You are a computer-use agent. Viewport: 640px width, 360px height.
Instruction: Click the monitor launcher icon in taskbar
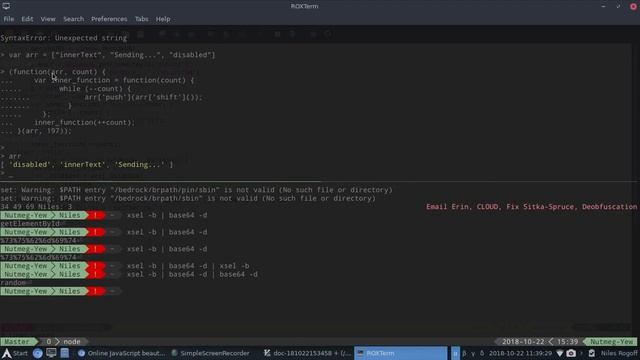[x=51, y=353]
